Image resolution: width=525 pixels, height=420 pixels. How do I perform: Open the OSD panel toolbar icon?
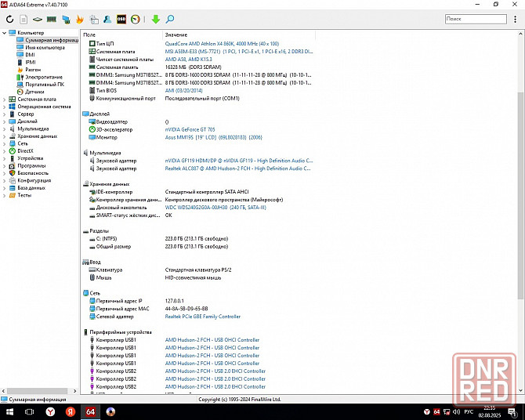(x=121, y=19)
